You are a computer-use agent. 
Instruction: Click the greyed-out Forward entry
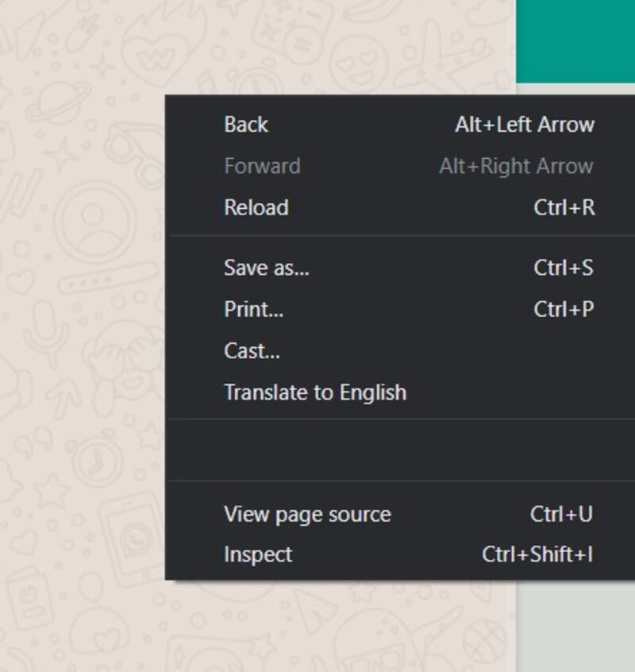[x=402, y=166]
